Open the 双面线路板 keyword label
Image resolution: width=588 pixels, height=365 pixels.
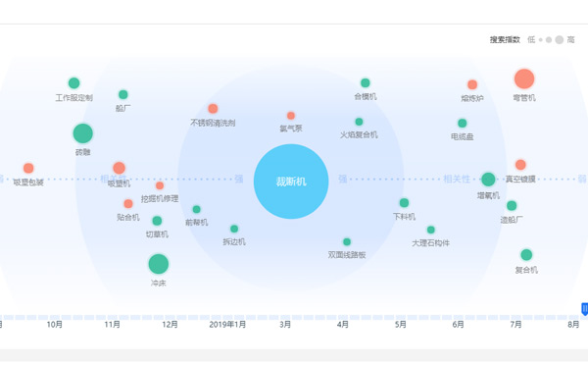click(x=347, y=255)
